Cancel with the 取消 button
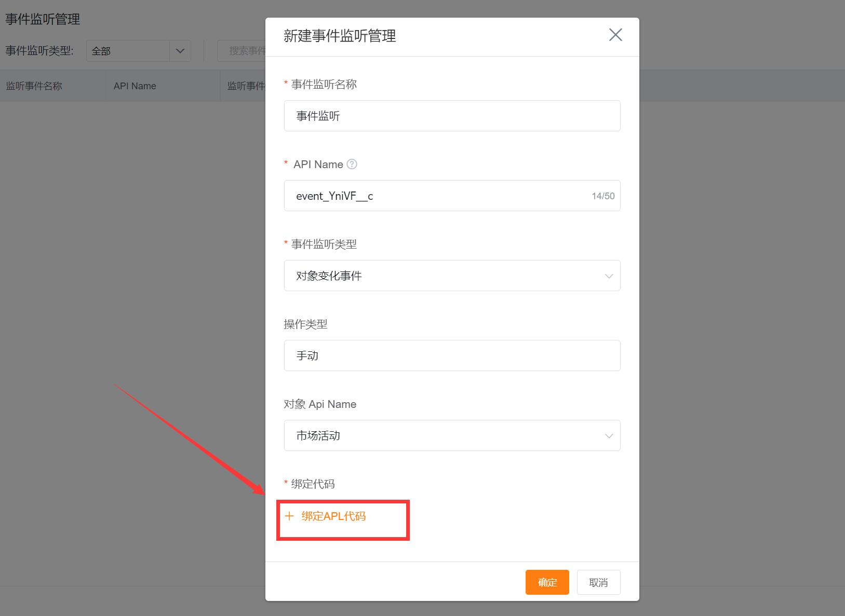 point(598,582)
